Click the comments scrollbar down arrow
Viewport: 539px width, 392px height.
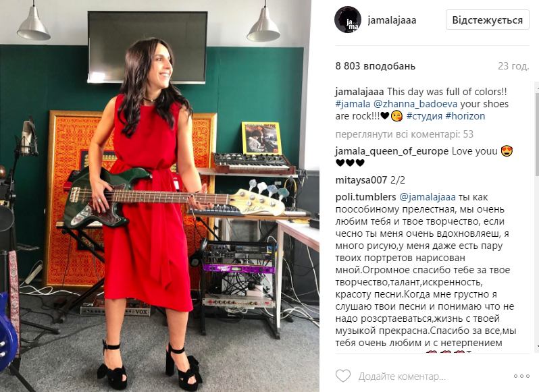[x=537, y=347]
